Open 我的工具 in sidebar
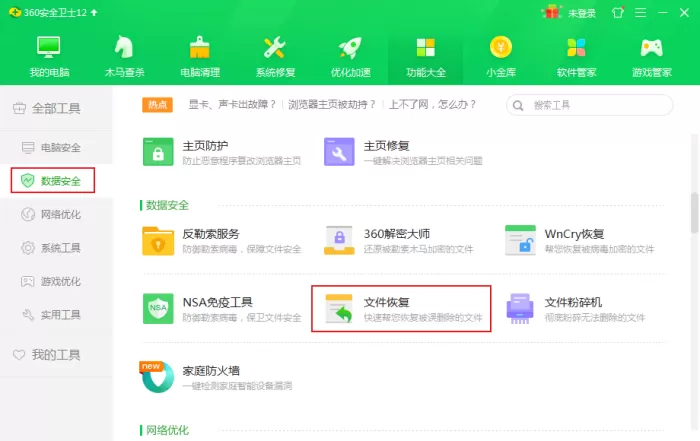 click(x=56, y=355)
